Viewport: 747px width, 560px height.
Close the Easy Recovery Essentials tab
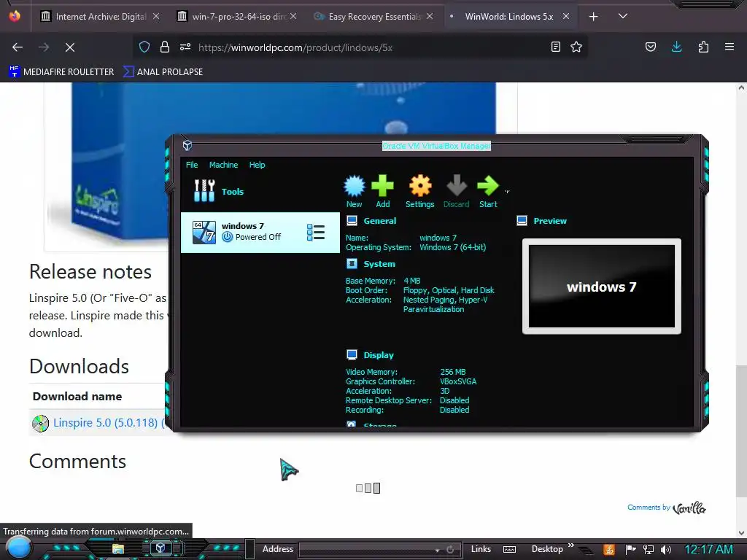430,16
